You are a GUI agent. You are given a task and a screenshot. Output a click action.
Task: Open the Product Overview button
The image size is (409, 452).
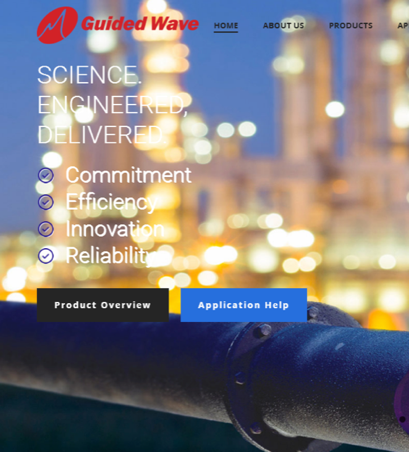tap(103, 305)
